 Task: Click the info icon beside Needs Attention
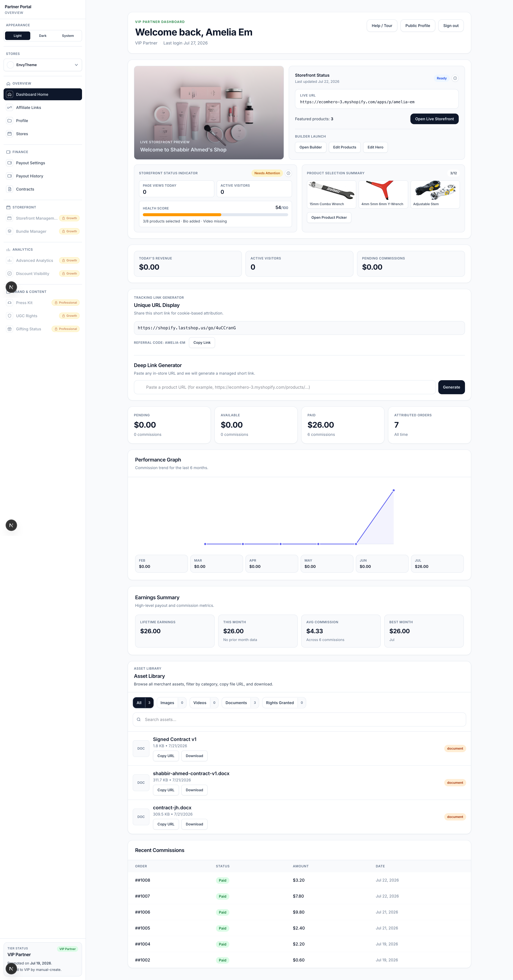(x=288, y=173)
